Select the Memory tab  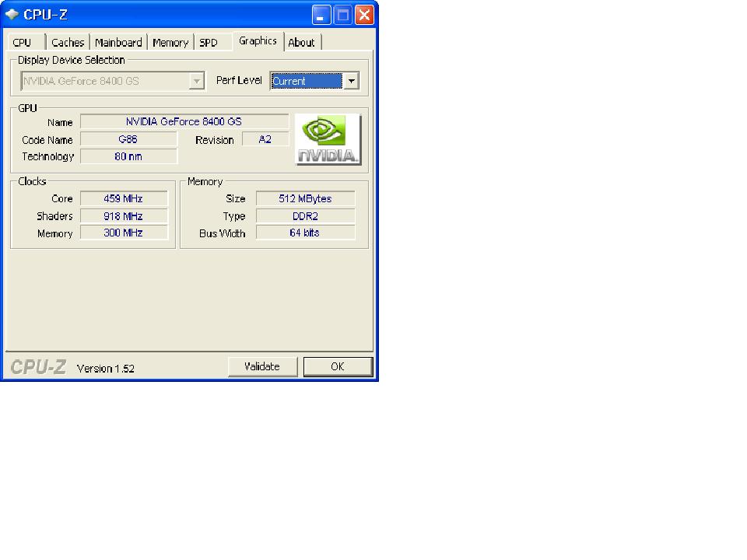tap(170, 42)
